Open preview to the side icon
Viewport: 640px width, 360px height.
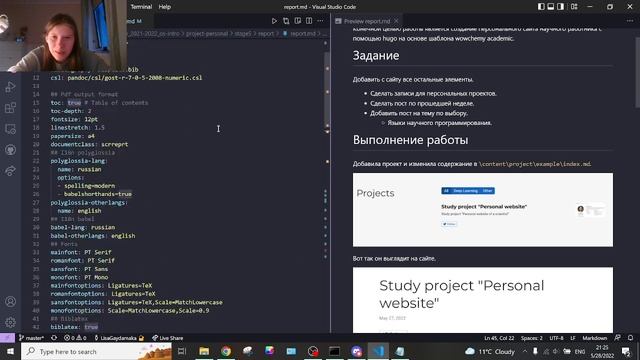[x=298, y=21]
